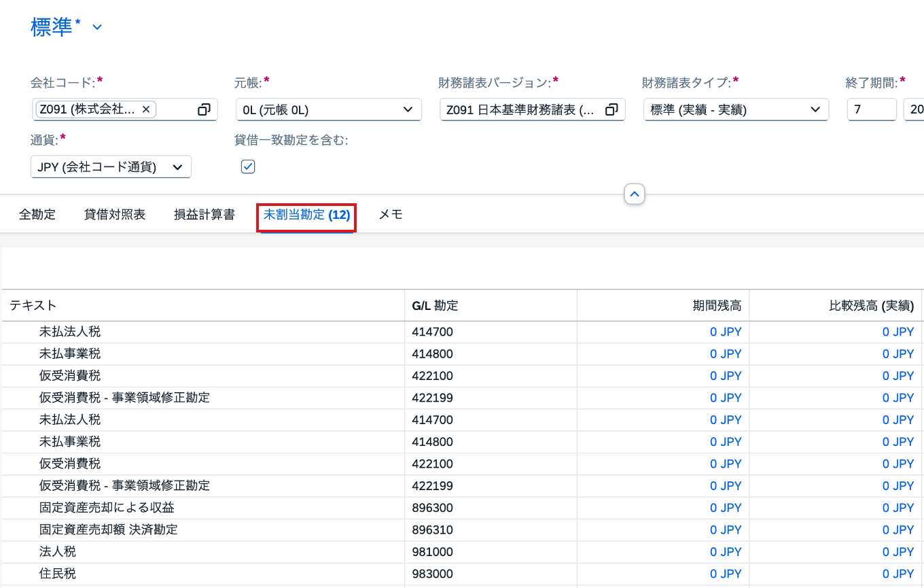
Task: Open the 損益計算書 tab
Action: pyautogui.click(x=205, y=215)
